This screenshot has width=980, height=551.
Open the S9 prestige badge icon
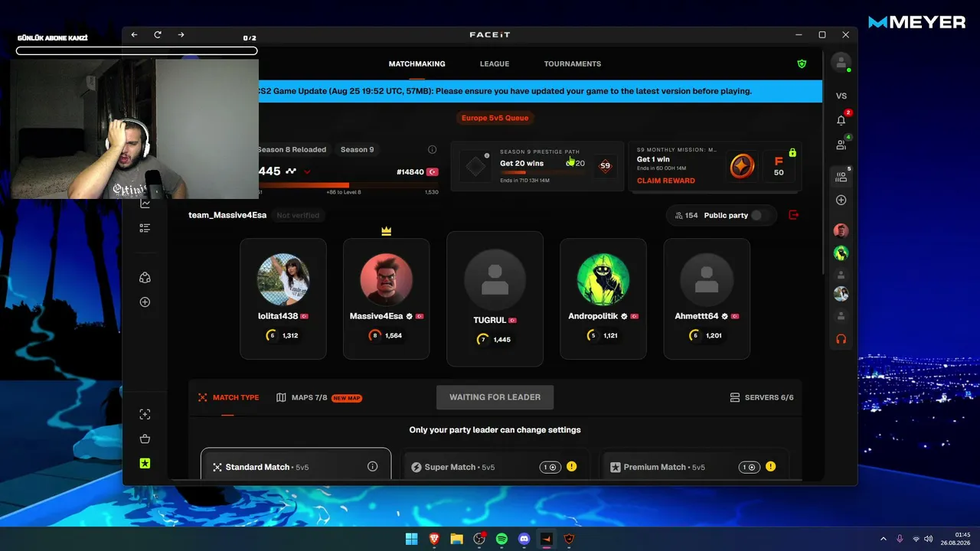[605, 166]
